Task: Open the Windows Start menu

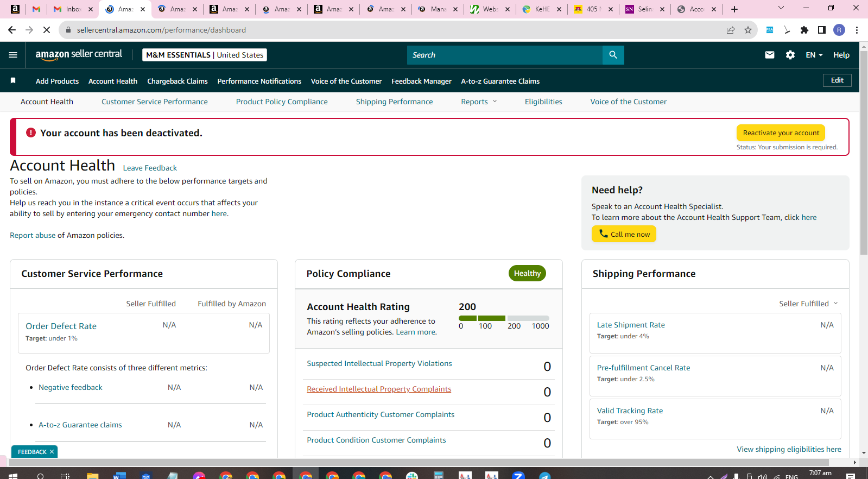Action: [x=13, y=476]
